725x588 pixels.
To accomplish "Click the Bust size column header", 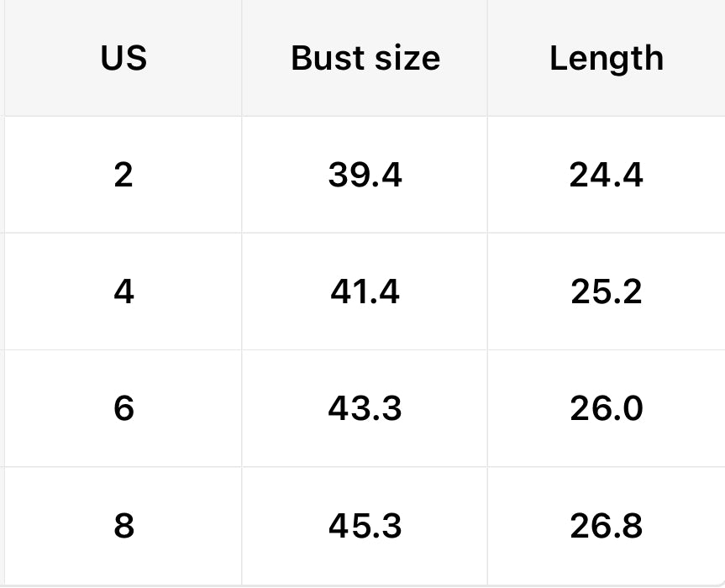I will (x=365, y=58).
